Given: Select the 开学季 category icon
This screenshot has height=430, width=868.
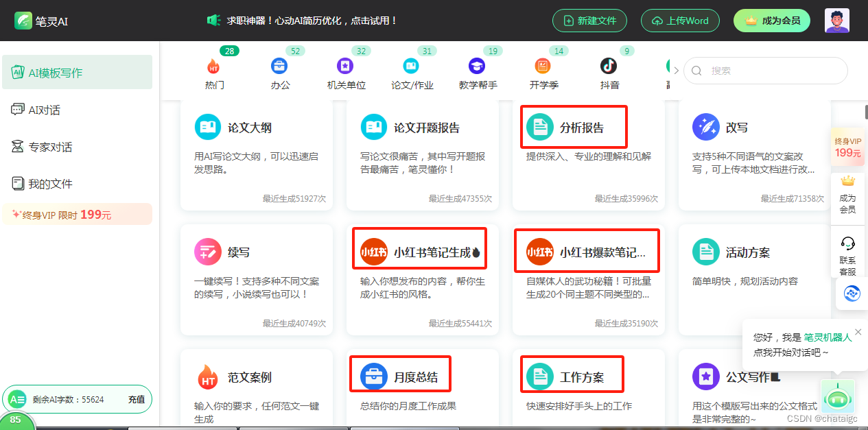Looking at the screenshot, I should pos(543,66).
